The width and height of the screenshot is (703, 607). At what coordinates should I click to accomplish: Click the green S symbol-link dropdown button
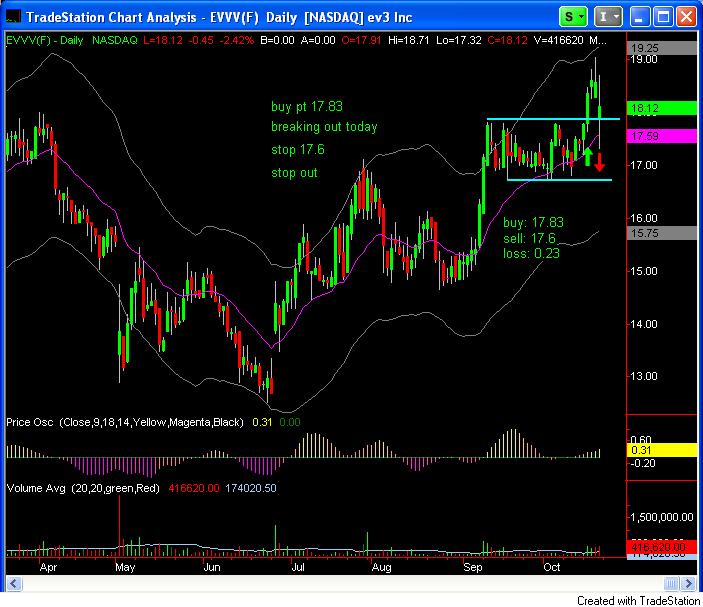pos(573,17)
